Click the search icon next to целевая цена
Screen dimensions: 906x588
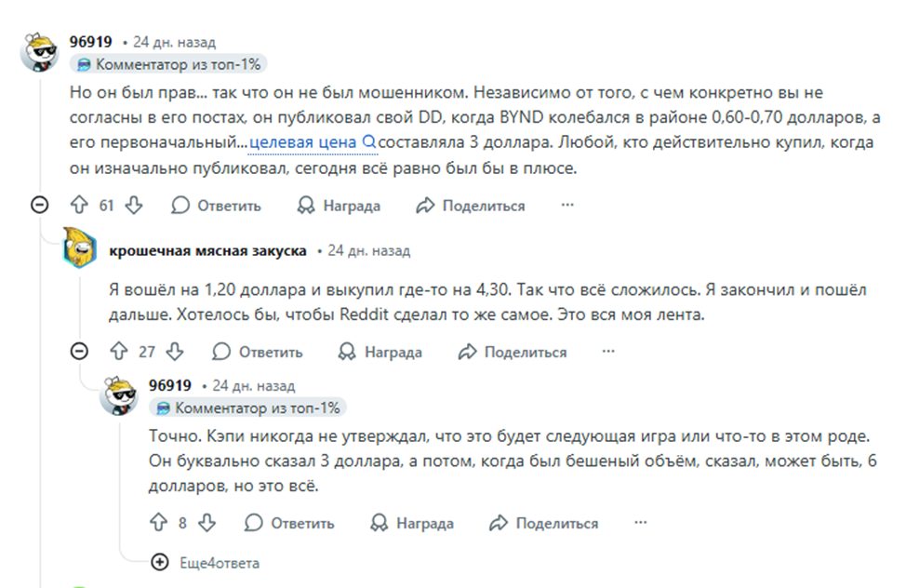coord(368,142)
